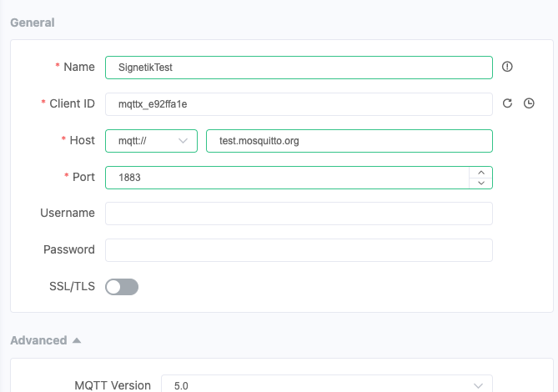
Task: Click the General section heading
Action: (x=33, y=23)
